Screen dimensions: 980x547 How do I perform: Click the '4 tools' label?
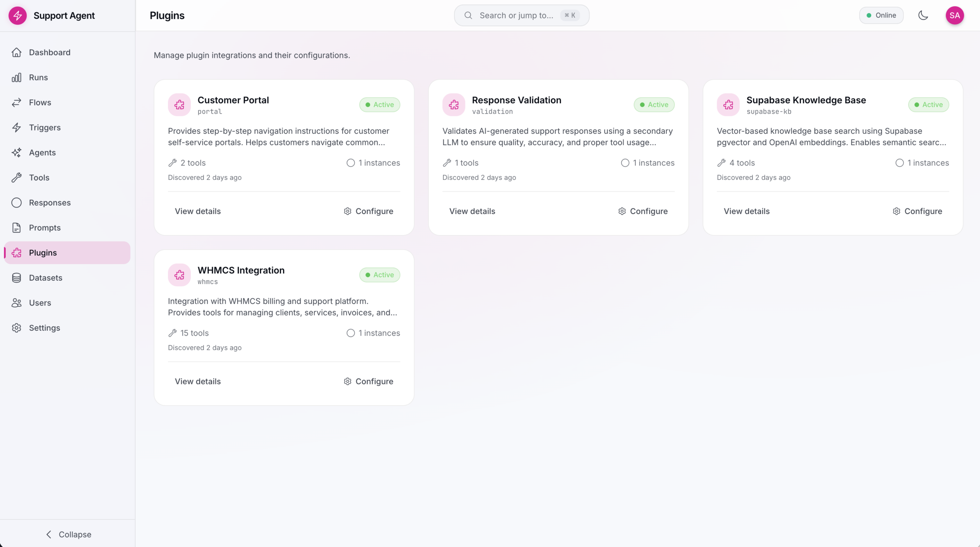pyautogui.click(x=742, y=163)
